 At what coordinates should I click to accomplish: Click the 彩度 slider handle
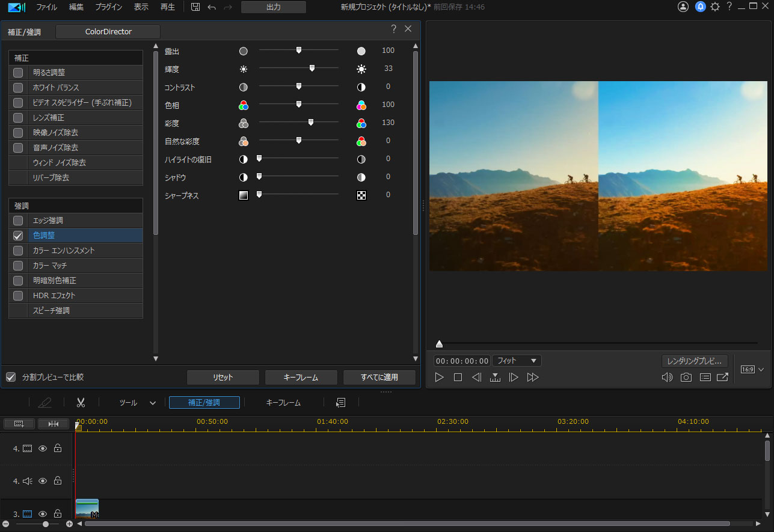311,122
